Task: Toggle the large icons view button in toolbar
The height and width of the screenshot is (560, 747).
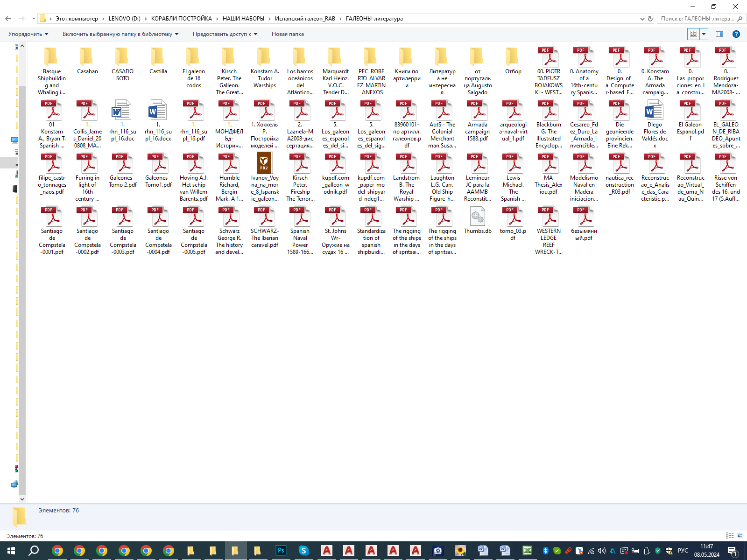Action: tap(693, 34)
